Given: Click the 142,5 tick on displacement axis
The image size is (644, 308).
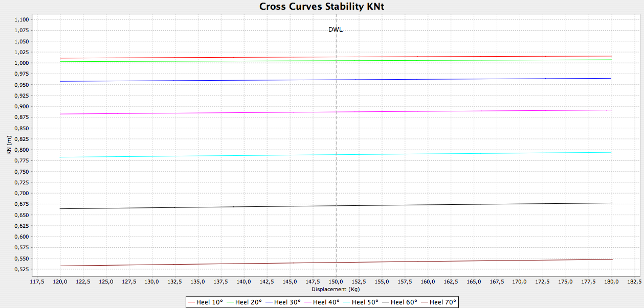Looking at the screenshot, I should click(x=267, y=281).
